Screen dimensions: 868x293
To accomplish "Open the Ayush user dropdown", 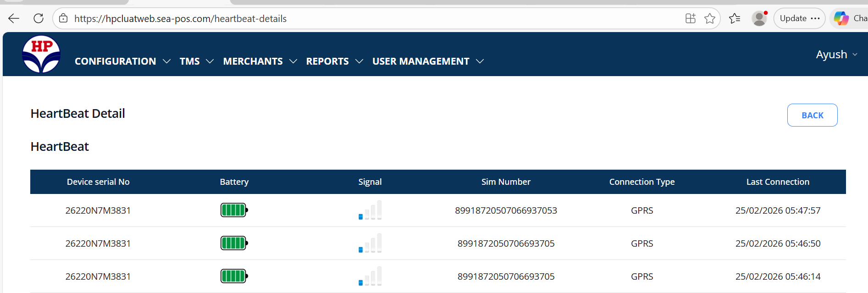I will pyautogui.click(x=836, y=55).
